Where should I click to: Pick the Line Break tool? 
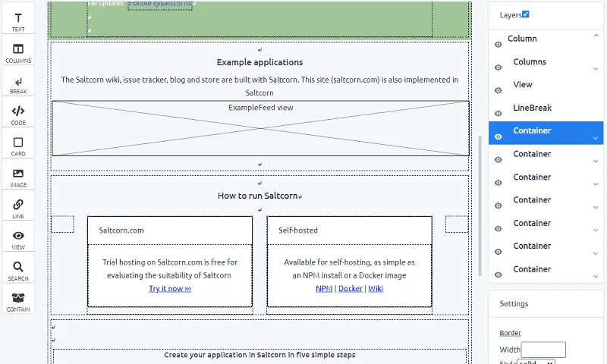click(x=18, y=83)
